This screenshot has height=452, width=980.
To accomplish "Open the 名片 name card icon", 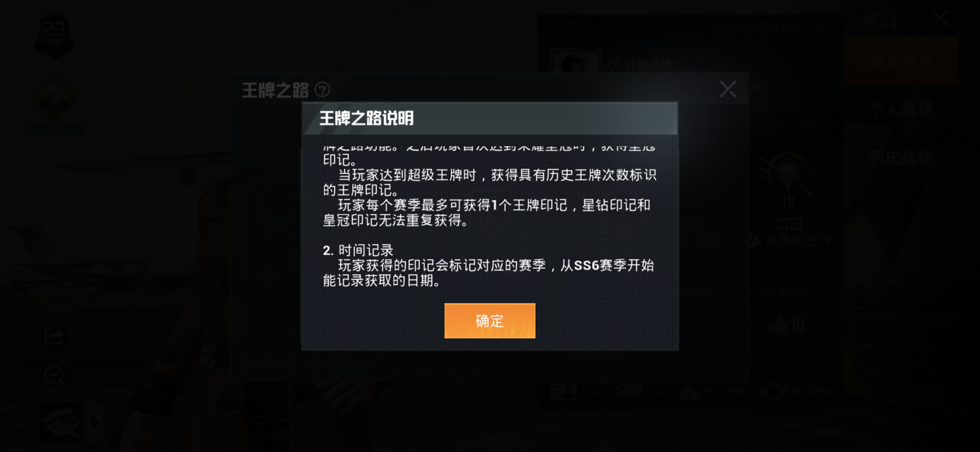I will (x=563, y=391).
